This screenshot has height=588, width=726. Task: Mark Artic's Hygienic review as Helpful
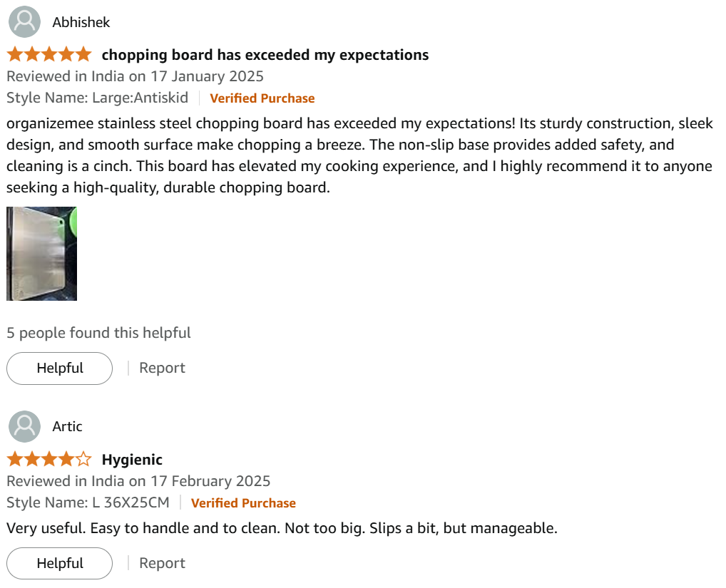click(60, 563)
